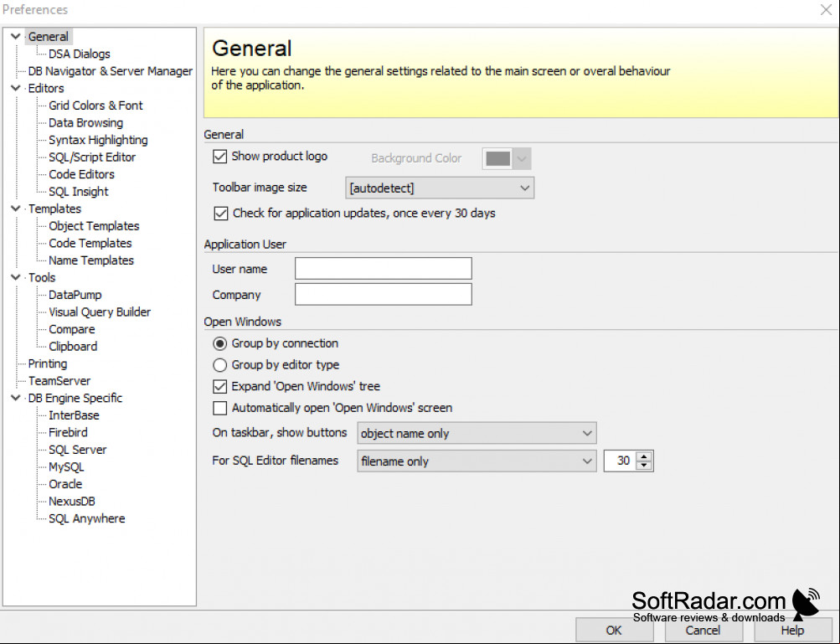Open Grid Colors & Font settings
Screen dimensions: 840x644
95,106
